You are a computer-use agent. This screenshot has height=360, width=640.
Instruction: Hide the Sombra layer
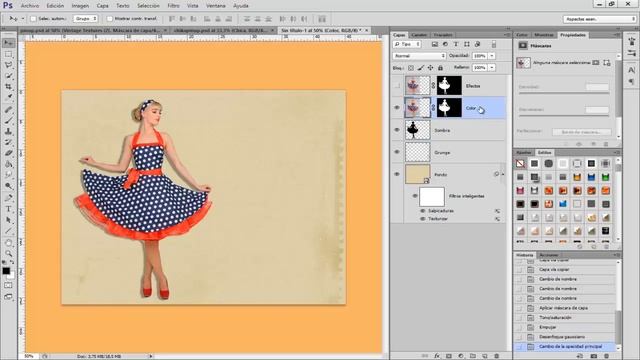(x=397, y=130)
